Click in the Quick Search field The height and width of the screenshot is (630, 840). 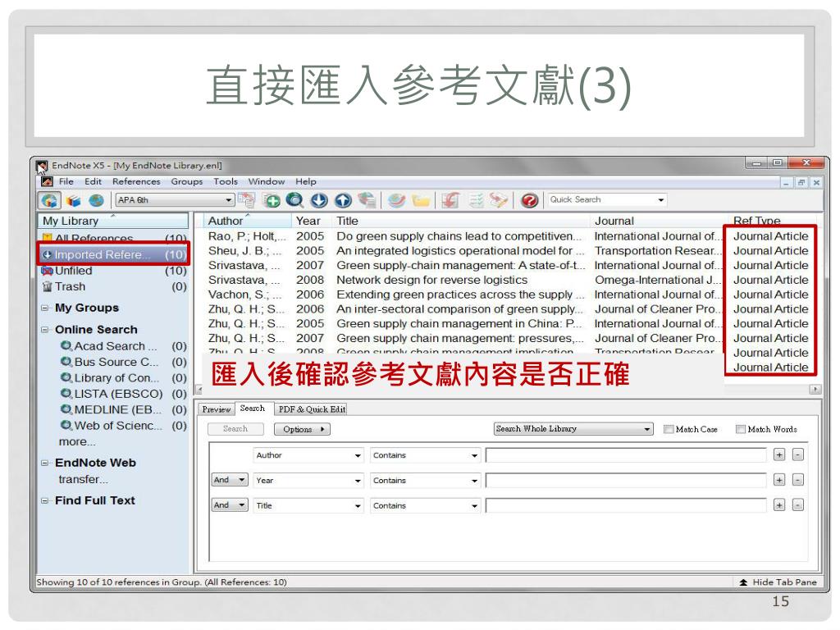click(x=600, y=200)
